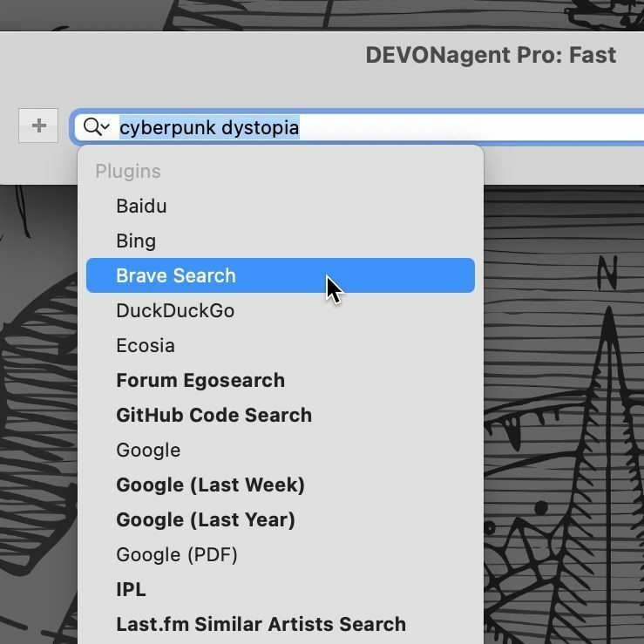644x644 pixels.
Task: Select the Bing plugin
Action: [x=281, y=241]
